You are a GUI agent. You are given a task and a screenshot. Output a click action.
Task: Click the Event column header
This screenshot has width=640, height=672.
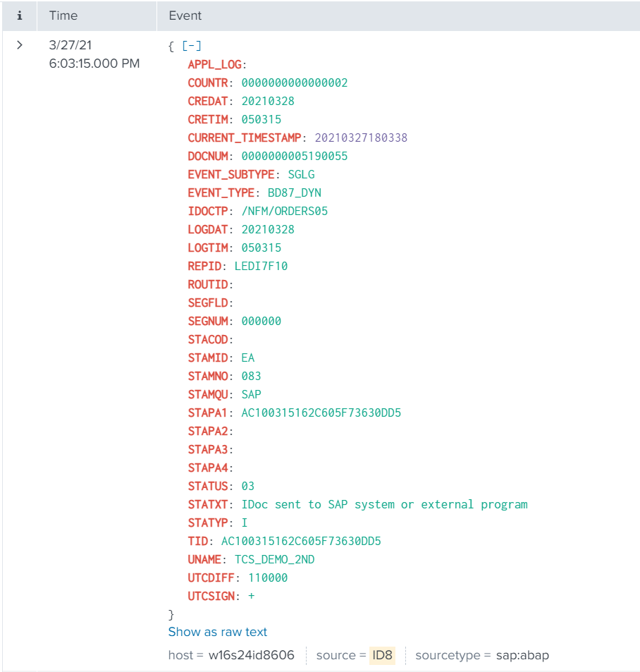coord(185,16)
